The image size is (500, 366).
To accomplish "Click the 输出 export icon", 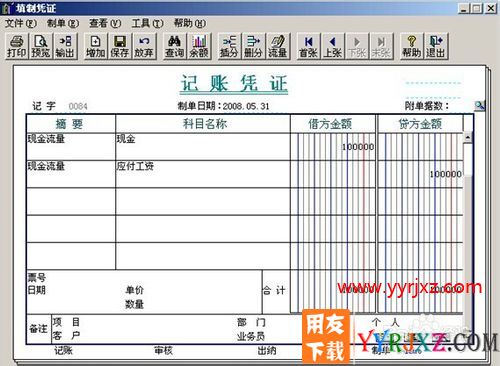I will 65,46.
